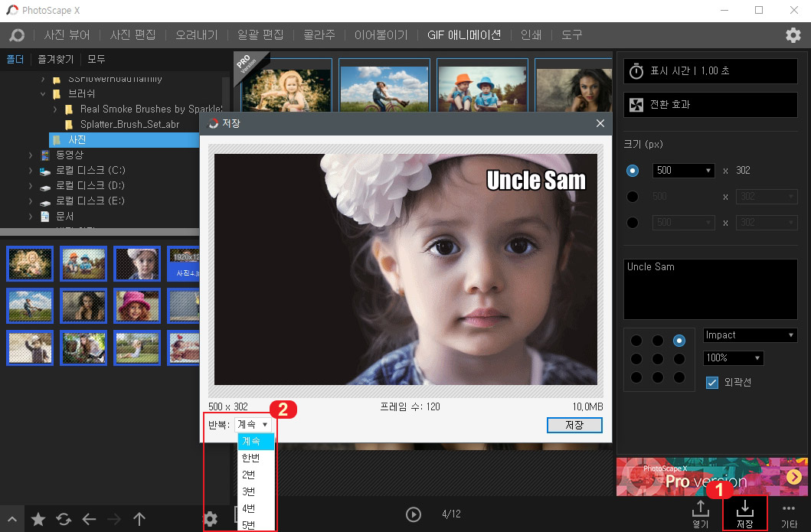
Task: Choose 한번 in the repeat list
Action: coord(256,458)
